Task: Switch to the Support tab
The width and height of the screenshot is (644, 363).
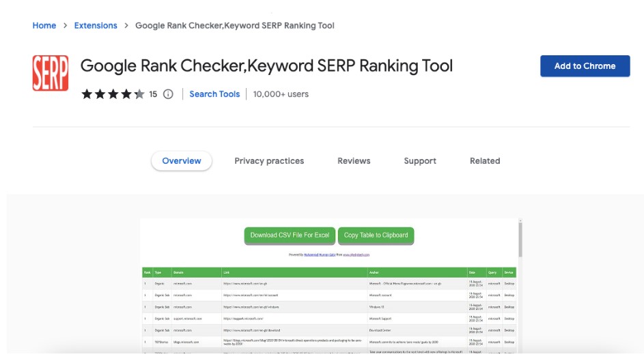Action: [420, 161]
